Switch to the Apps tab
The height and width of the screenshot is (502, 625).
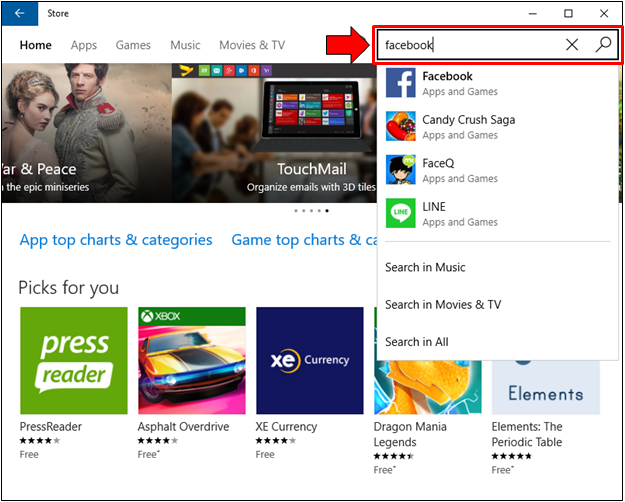point(84,45)
